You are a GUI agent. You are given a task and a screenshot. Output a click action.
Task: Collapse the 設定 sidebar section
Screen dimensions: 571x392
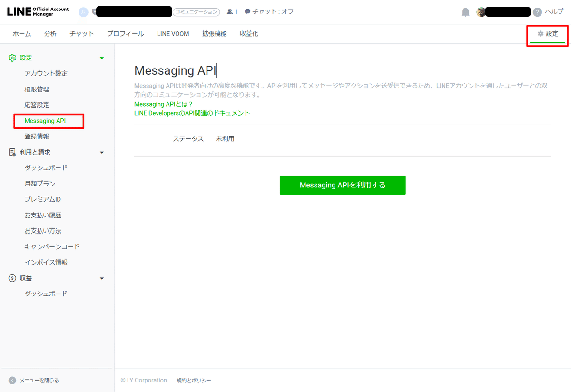tap(102, 58)
